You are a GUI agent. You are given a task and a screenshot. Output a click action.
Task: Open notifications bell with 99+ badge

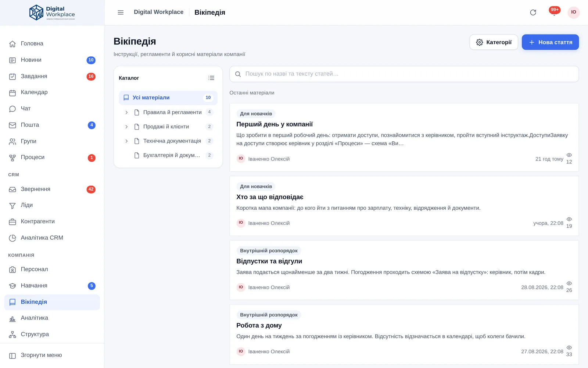pyautogui.click(x=554, y=12)
